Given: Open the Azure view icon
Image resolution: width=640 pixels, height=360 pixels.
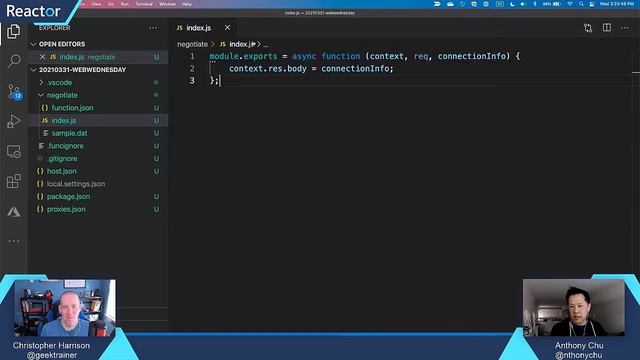Looking at the screenshot, I should pyautogui.click(x=13, y=211).
